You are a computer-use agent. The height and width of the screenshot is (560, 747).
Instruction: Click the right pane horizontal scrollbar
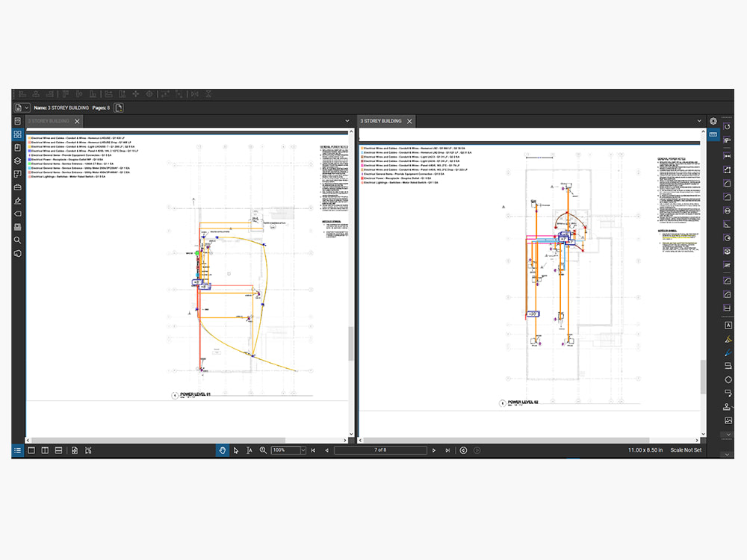point(506,440)
